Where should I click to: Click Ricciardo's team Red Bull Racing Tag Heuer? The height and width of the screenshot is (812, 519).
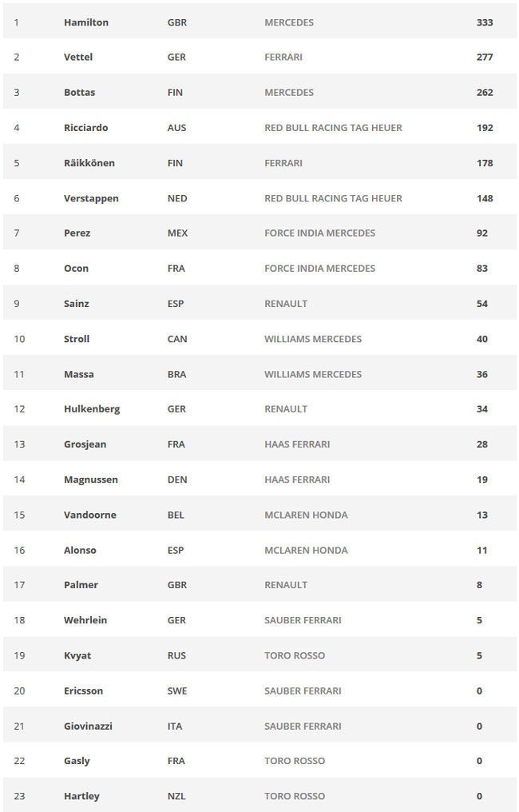pos(333,127)
